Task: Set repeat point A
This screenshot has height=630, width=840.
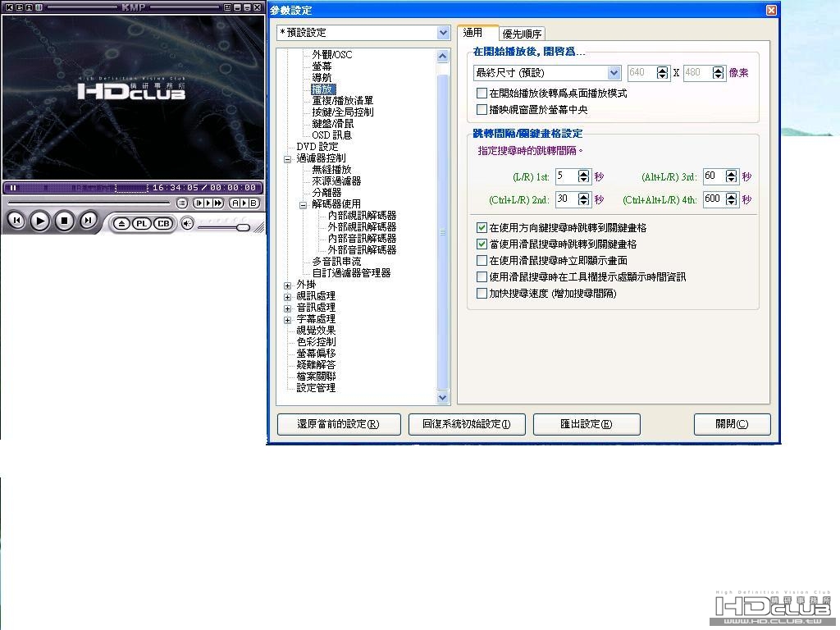Action: point(235,203)
